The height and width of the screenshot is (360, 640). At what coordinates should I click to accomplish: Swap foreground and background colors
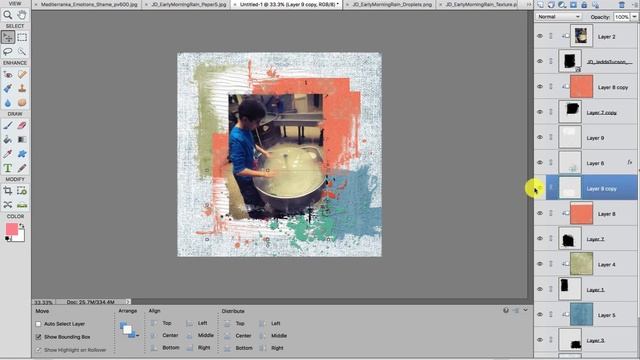(x=22, y=225)
